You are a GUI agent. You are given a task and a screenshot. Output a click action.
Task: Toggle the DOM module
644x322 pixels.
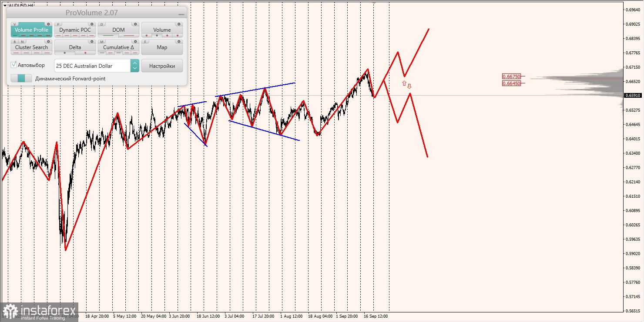pyautogui.click(x=118, y=30)
